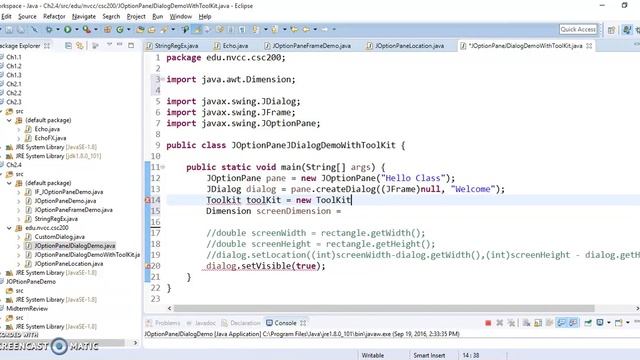Click the Forward navigation arrow in the toolbar
This screenshot has width=640, height=360.
(325, 29)
